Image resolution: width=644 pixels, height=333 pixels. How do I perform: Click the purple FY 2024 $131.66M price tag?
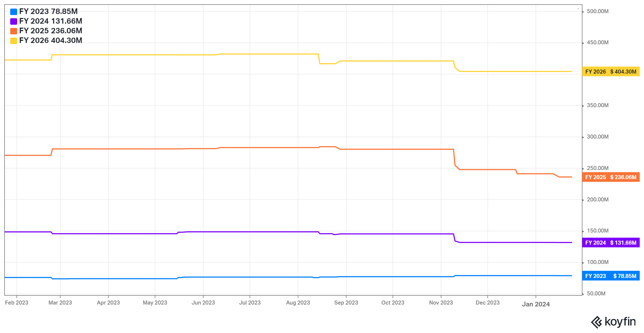611,243
